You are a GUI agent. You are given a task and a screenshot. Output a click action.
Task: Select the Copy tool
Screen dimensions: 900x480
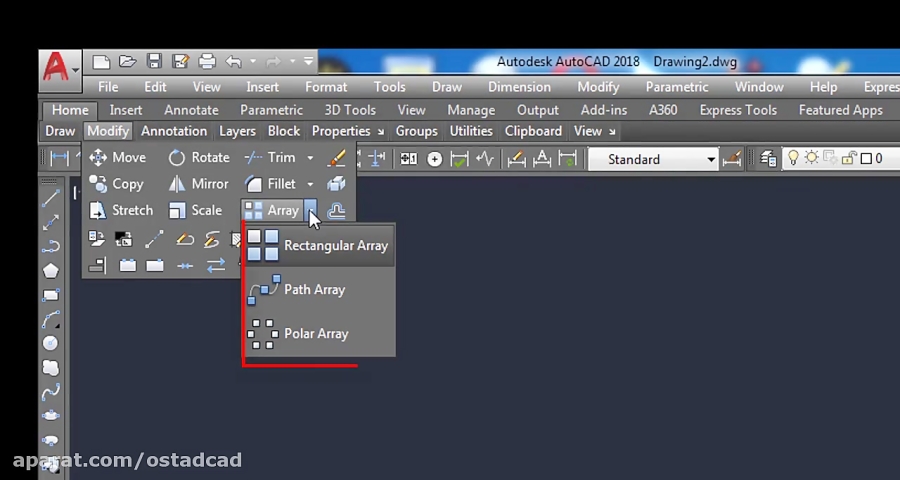(x=117, y=184)
